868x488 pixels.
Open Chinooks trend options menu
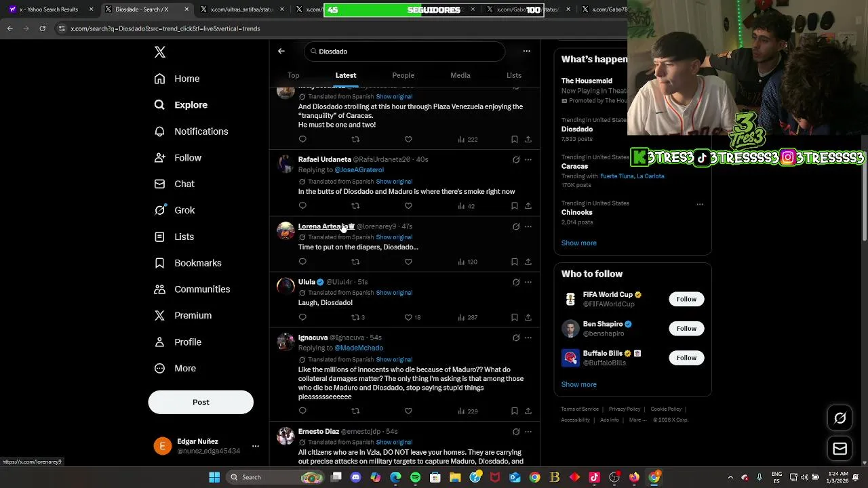click(x=700, y=204)
